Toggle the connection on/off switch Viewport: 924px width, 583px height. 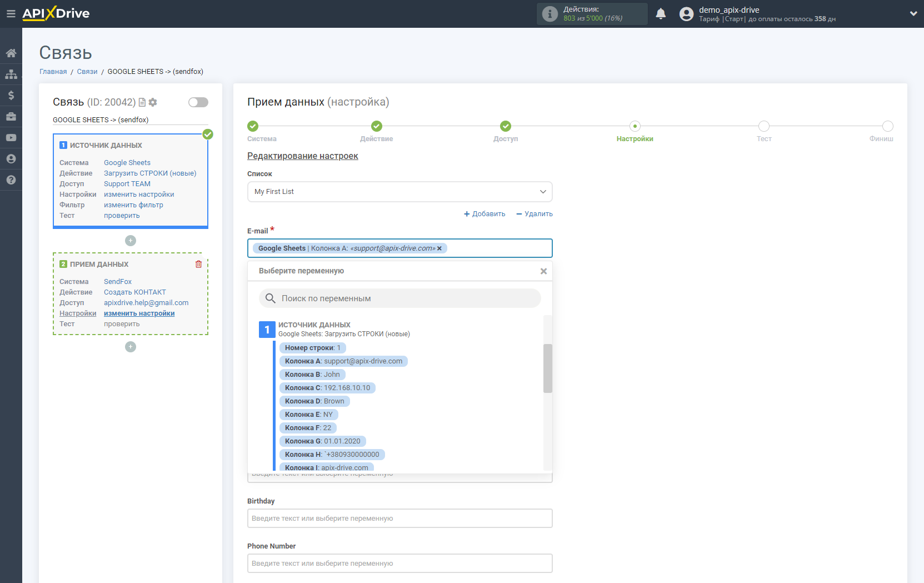point(198,102)
